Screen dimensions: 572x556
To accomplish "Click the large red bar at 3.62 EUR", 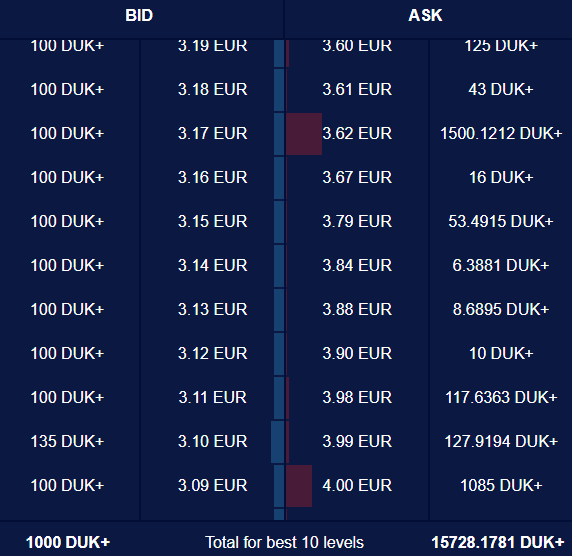I will point(304,134).
